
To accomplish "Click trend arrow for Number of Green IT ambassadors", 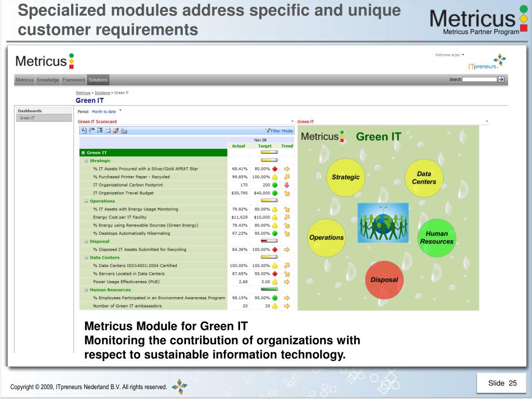I will [x=287, y=307].
